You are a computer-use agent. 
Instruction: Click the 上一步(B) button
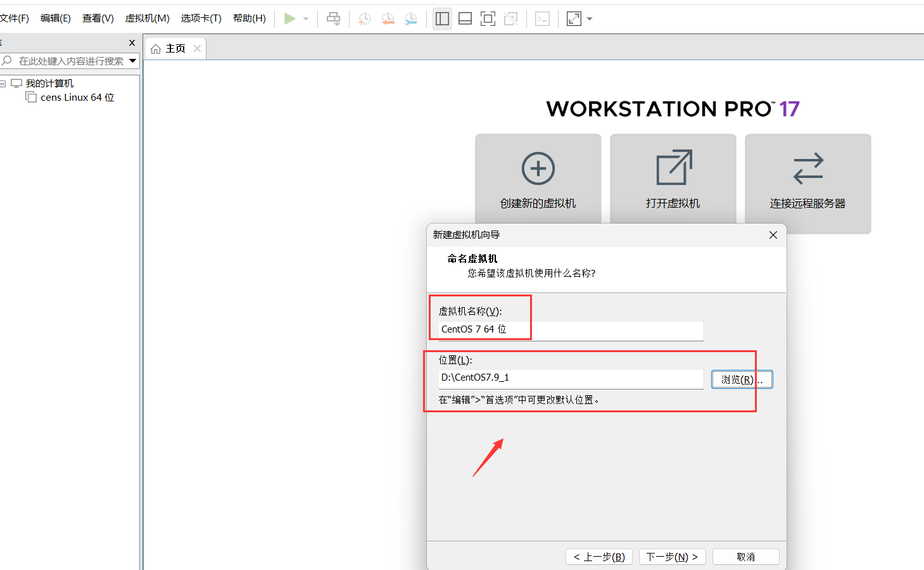(x=599, y=557)
